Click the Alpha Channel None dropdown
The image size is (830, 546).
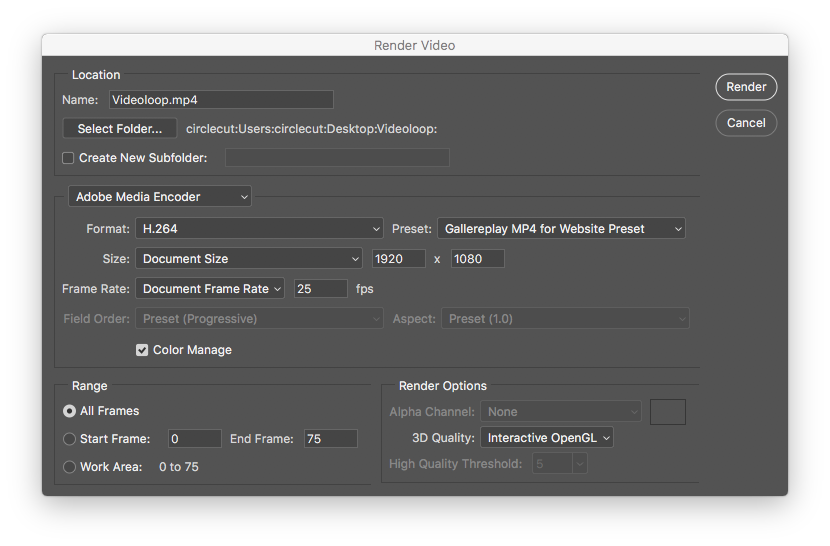(561, 411)
